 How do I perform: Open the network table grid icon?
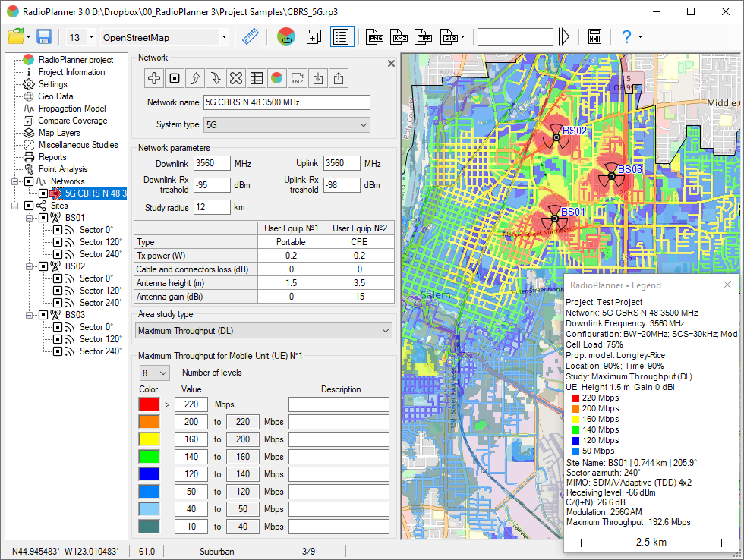(x=257, y=77)
